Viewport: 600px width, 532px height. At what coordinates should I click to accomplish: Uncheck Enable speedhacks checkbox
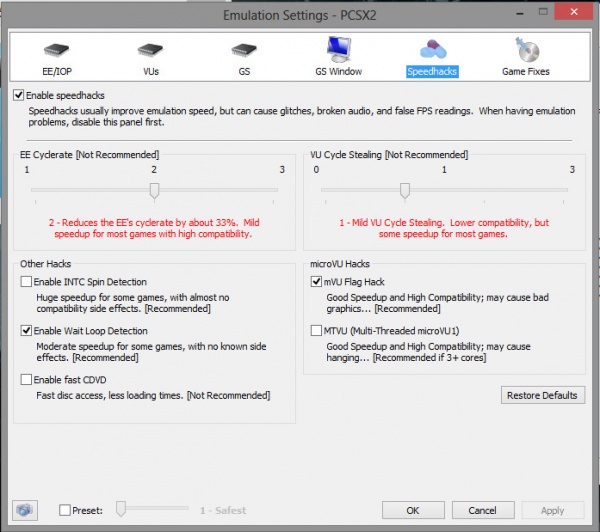(18, 95)
